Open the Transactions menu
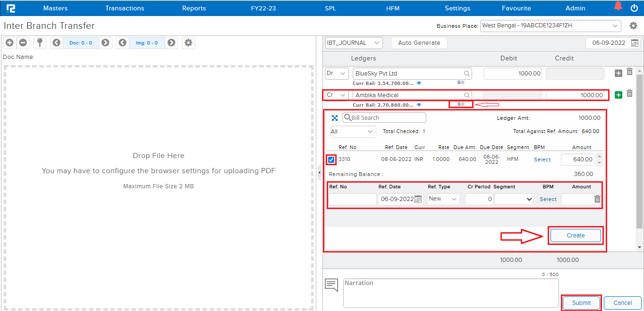644x311 pixels. (x=125, y=8)
